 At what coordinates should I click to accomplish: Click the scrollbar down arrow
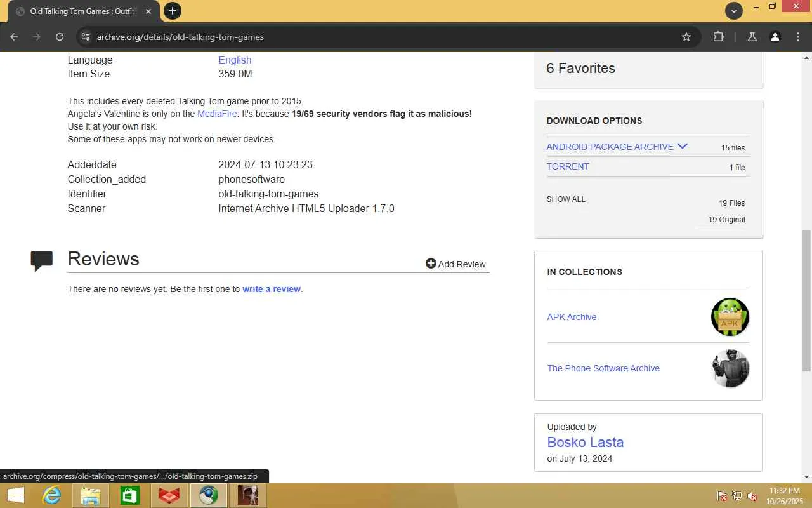pyautogui.click(x=806, y=477)
